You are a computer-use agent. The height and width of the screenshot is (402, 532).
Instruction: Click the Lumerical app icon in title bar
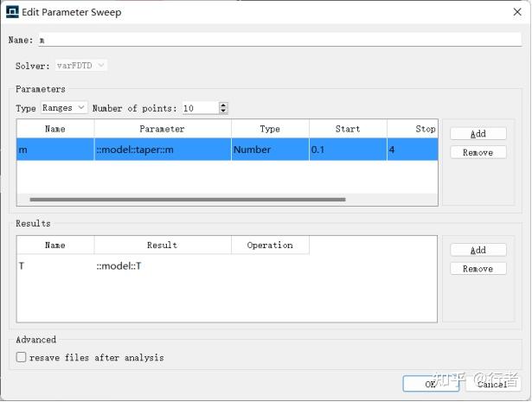tap(12, 12)
